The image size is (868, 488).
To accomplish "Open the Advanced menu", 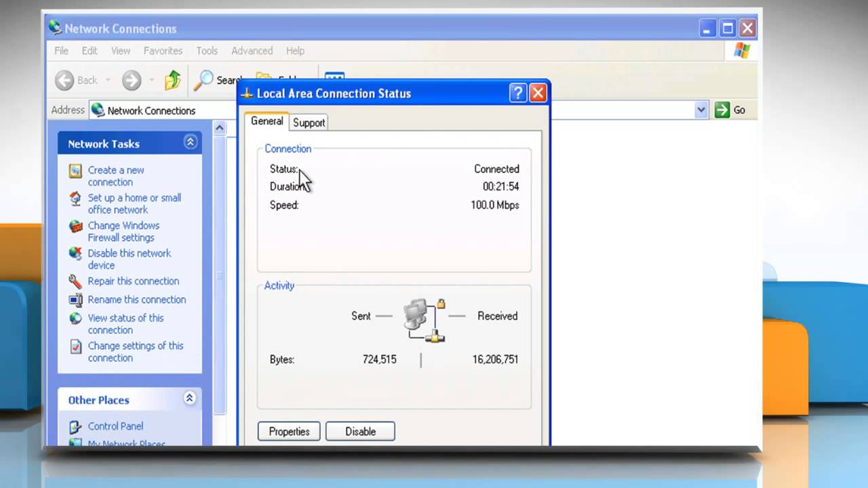I will click(252, 51).
